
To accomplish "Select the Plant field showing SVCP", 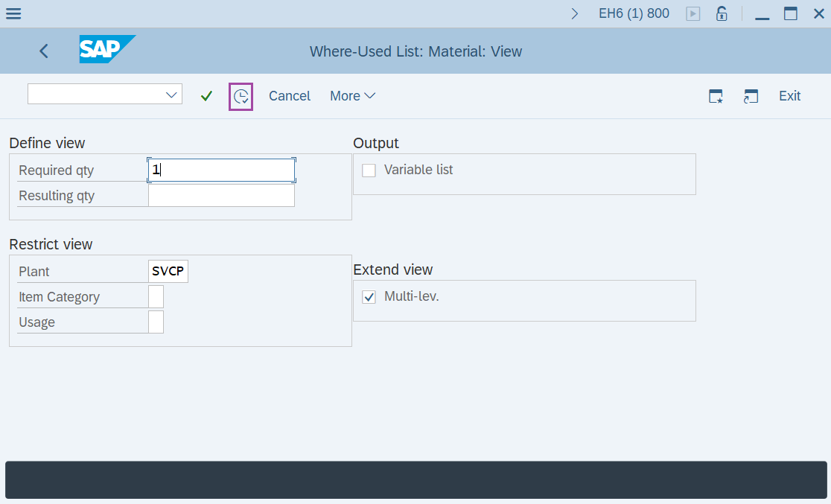I will coord(167,270).
